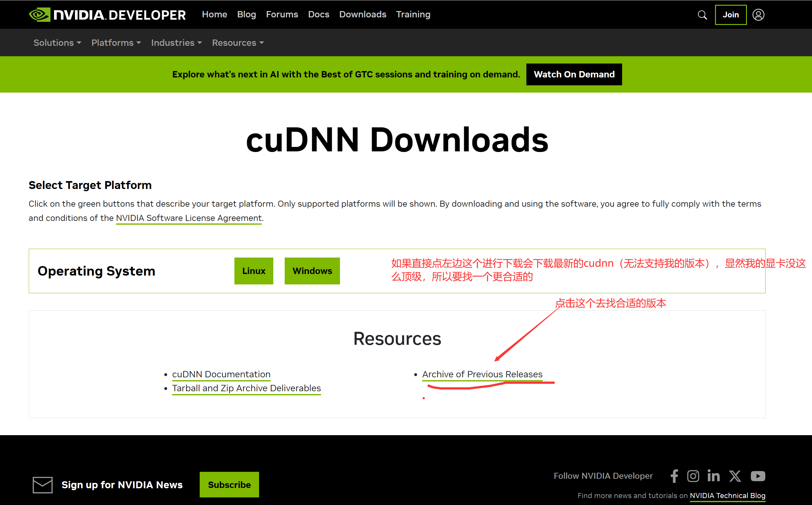Expand the Resources dropdown in navbar
Image resolution: width=812 pixels, height=505 pixels.
click(238, 43)
